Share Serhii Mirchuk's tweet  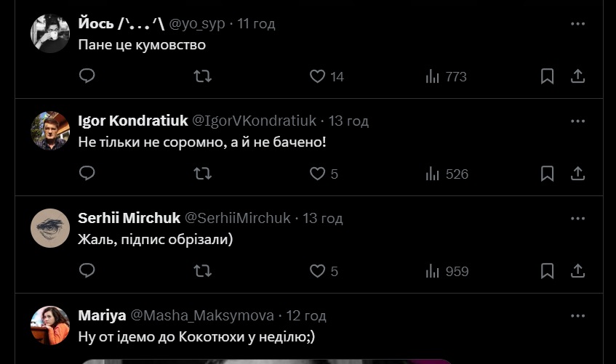pos(577,271)
